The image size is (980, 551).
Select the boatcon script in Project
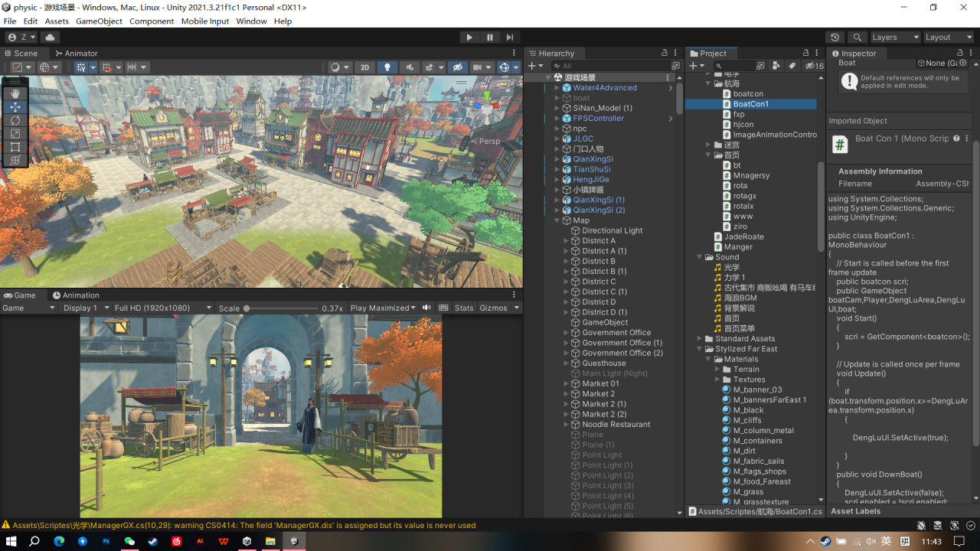[x=748, y=94]
